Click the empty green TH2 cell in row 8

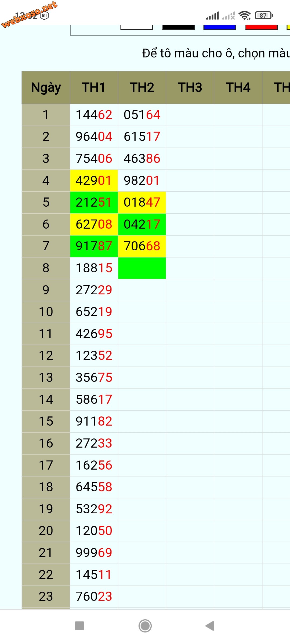(142, 268)
